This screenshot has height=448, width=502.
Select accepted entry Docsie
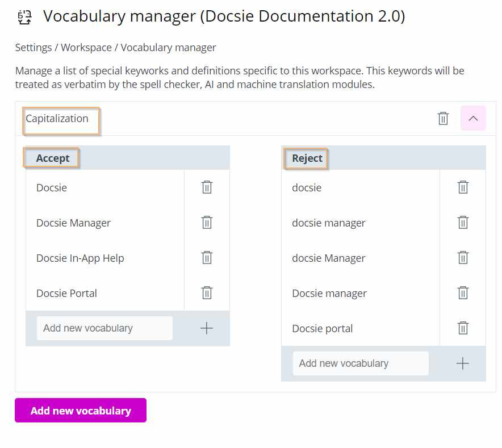click(52, 187)
